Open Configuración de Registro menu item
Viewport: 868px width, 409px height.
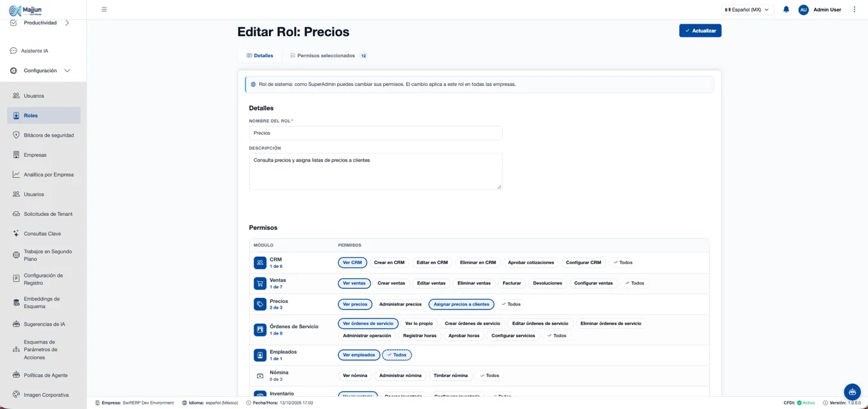pos(44,279)
